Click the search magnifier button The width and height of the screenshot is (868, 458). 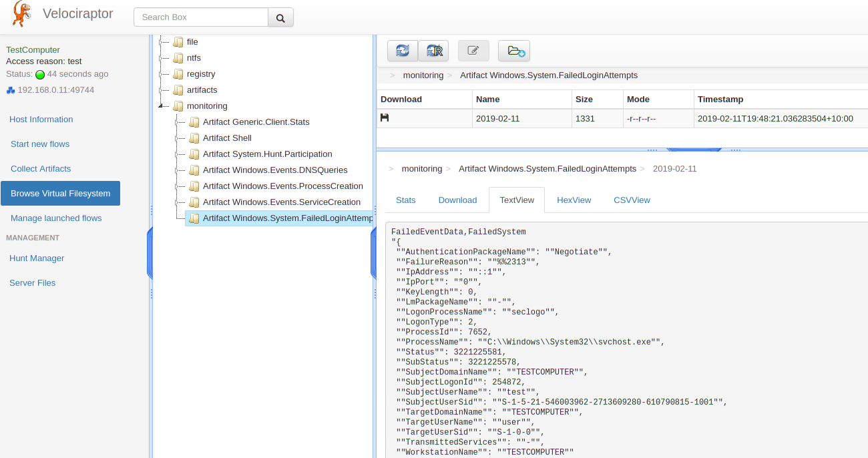pos(280,17)
